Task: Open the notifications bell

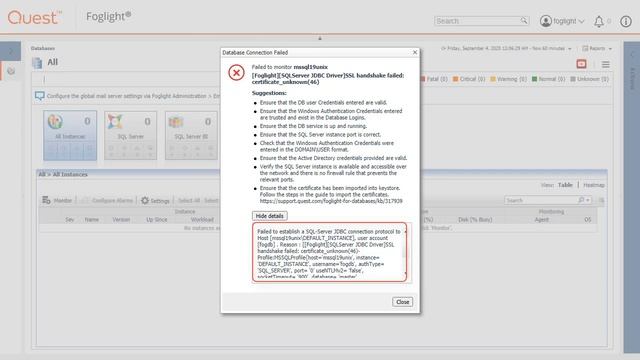Action: coord(599,21)
